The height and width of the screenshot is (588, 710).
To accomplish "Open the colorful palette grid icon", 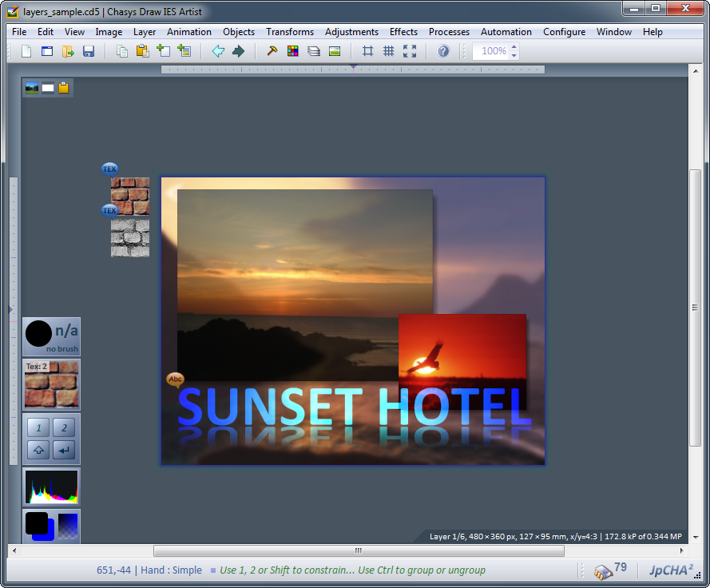I will (293, 51).
